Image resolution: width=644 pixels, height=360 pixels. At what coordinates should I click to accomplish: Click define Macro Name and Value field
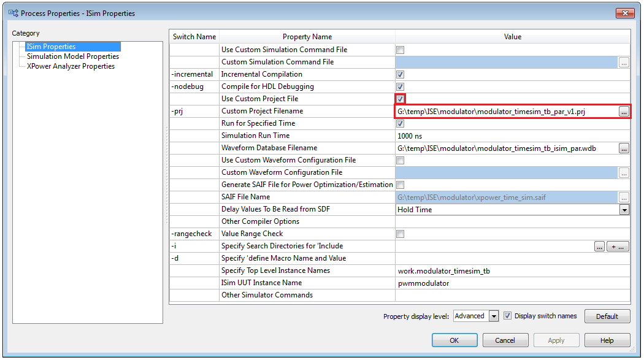(x=513, y=259)
